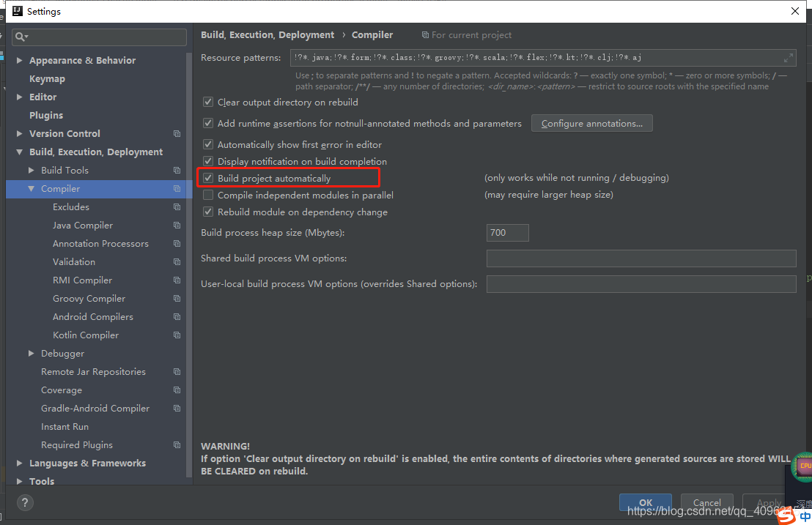Click Configure annotations... button
The image size is (812, 525).
pyautogui.click(x=592, y=124)
